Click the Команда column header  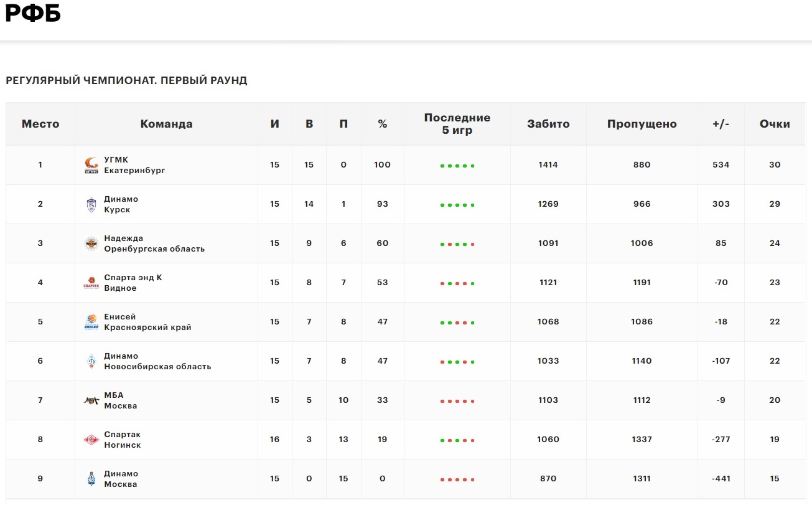click(x=166, y=124)
